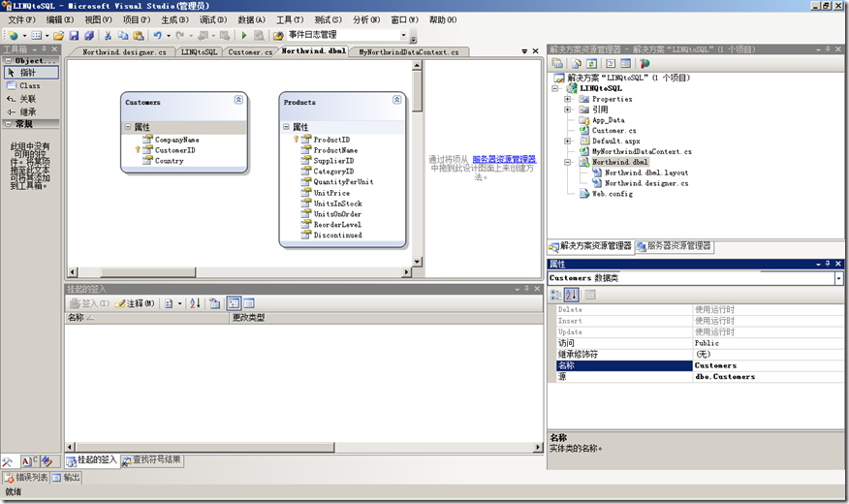Undo the last action with the undo arrow
The height and width of the screenshot is (504, 849).
click(157, 36)
